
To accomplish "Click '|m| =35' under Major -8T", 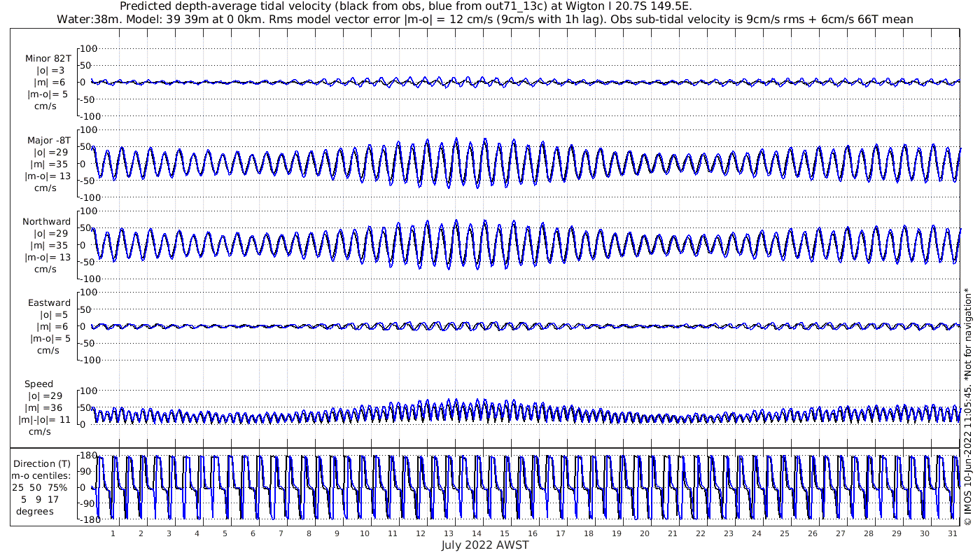I will pyautogui.click(x=50, y=164).
